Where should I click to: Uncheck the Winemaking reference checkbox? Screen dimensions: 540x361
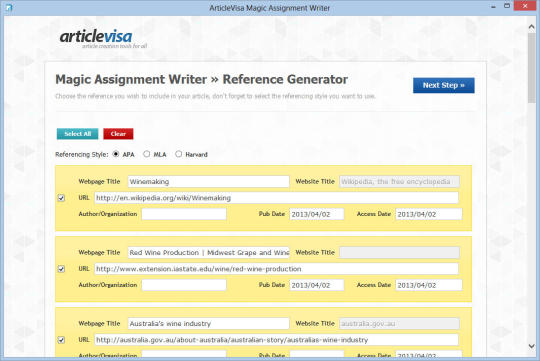(61, 198)
